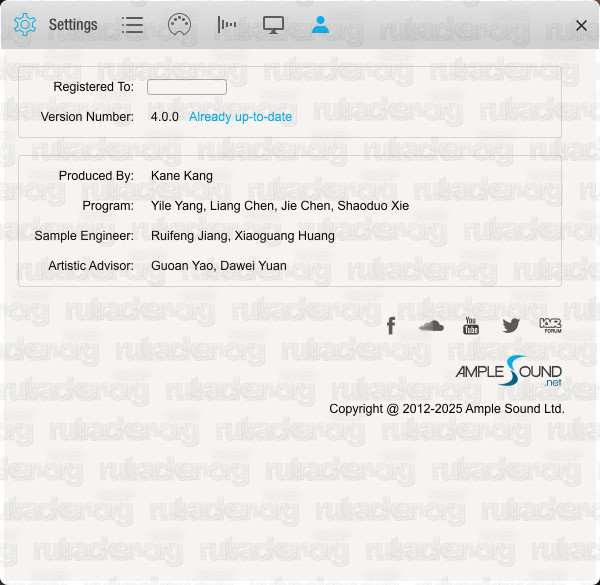Click the Settings title label
600x585 pixels.
(73, 25)
